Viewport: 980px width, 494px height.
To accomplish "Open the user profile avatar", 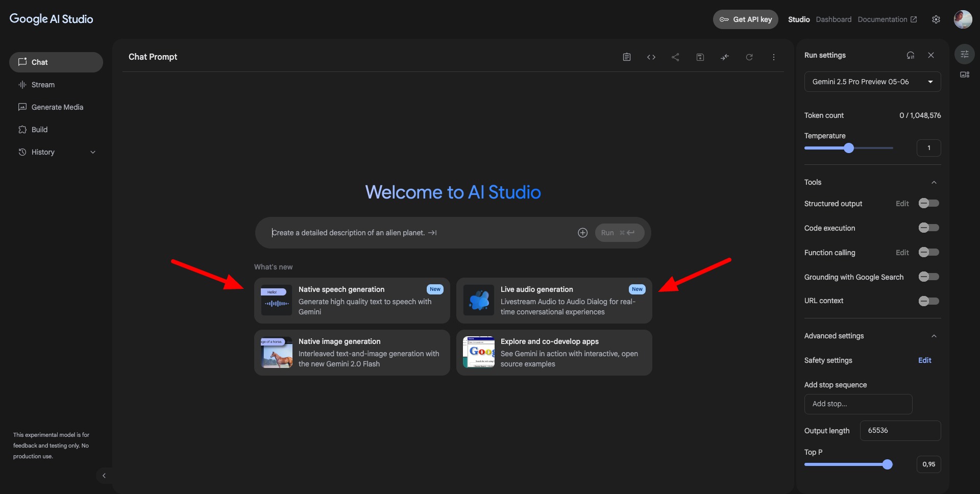I will point(963,19).
